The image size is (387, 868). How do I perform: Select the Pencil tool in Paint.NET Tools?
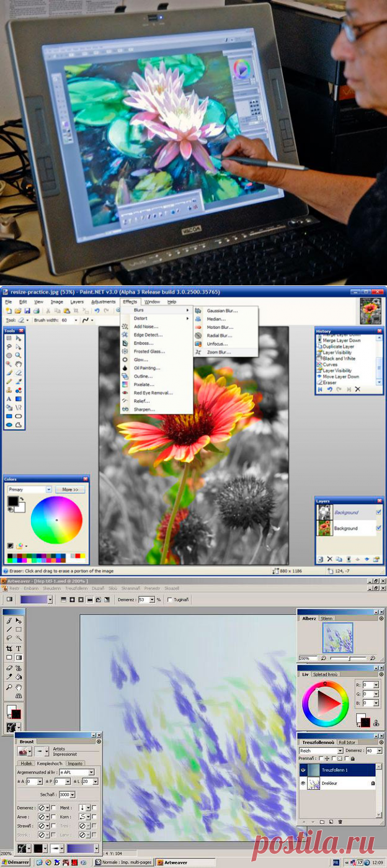pyautogui.click(x=9, y=382)
